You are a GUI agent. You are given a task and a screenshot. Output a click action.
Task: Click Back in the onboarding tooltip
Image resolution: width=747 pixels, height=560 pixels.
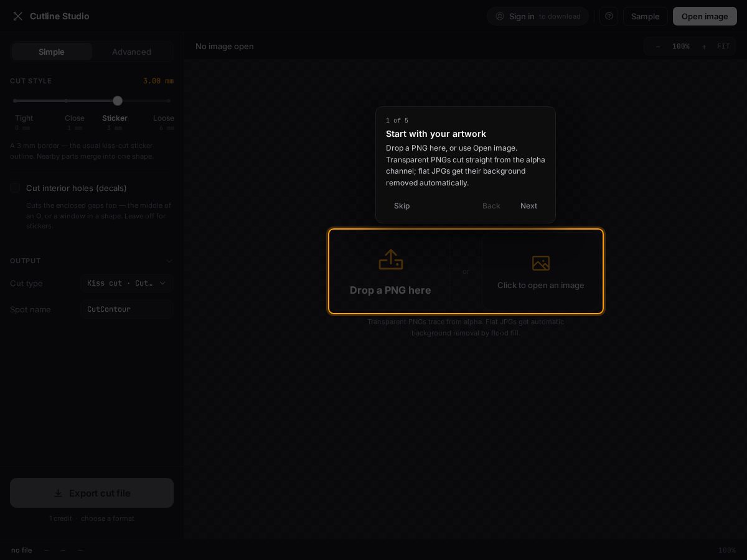coord(491,206)
